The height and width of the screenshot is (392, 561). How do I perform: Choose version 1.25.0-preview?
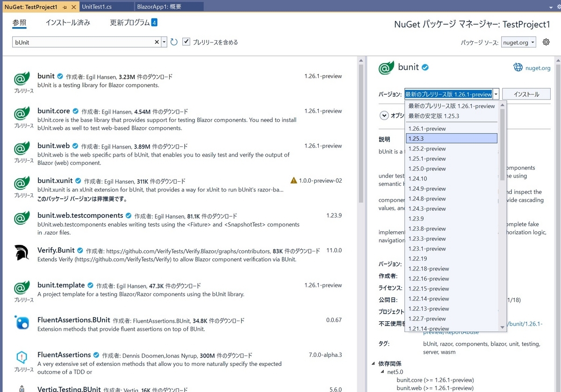[452, 169]
